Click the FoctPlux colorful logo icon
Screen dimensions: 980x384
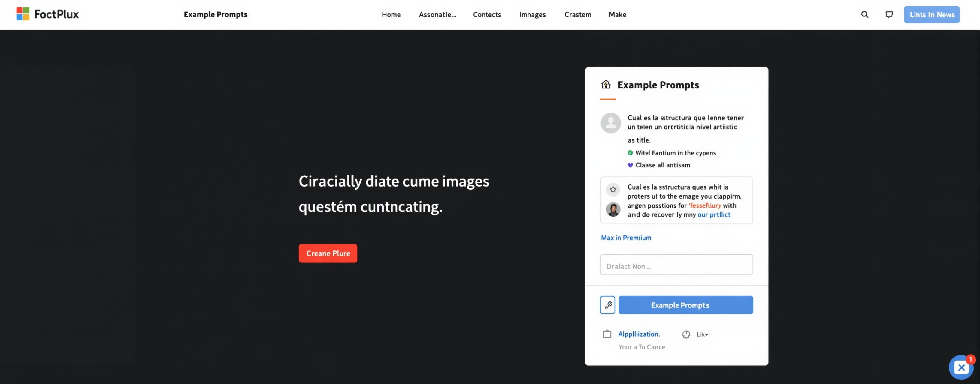tap(23, 14)
